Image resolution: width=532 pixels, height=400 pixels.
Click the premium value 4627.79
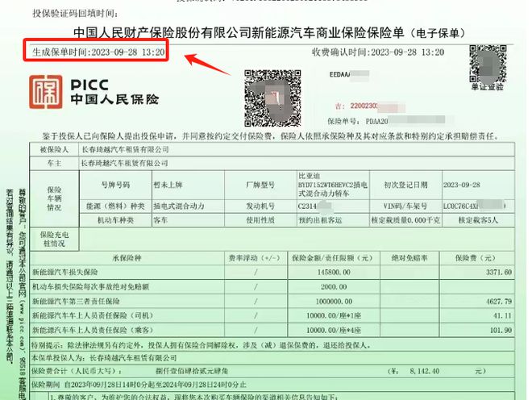coord(499,302)
